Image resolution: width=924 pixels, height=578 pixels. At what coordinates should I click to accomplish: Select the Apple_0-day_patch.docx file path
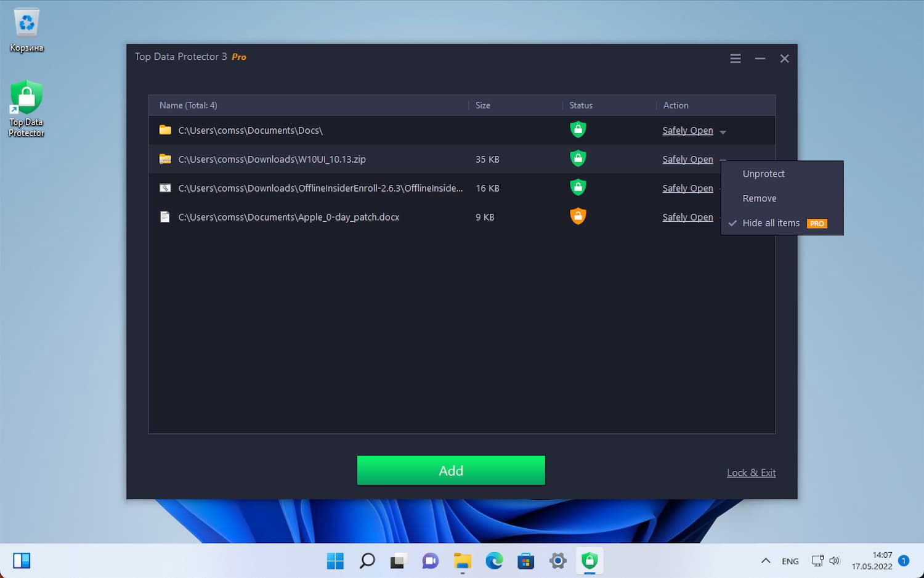[288, 218]
